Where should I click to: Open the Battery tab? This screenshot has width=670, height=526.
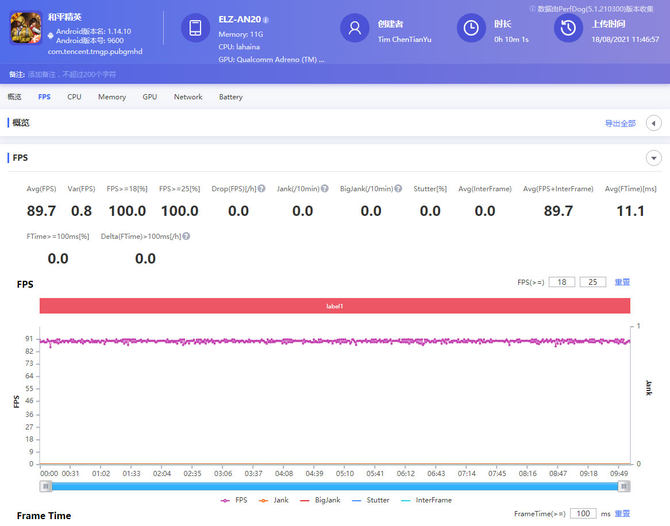tap(230, 97)
